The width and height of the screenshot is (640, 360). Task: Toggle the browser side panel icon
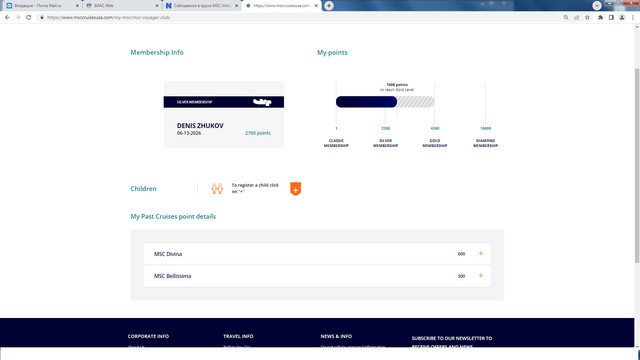[611, 18]
